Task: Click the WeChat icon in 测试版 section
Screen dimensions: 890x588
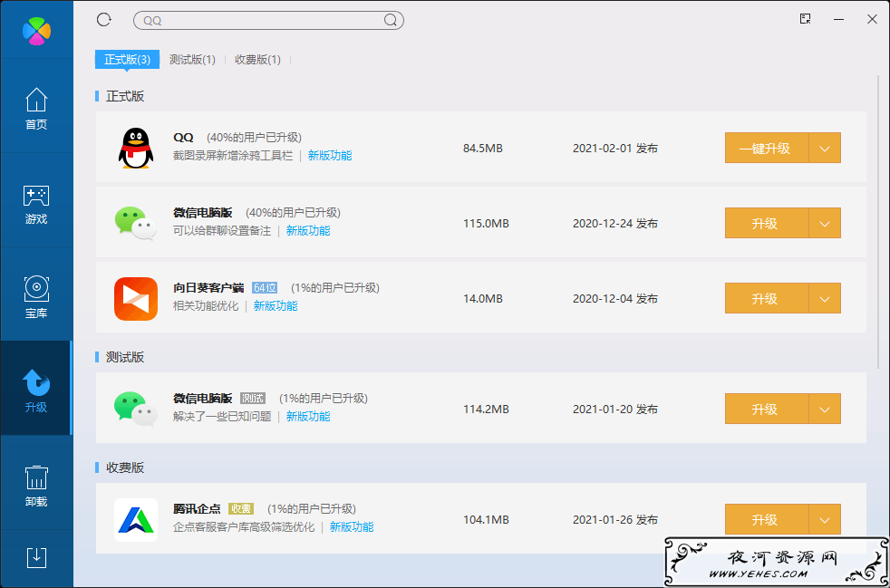Action: (136, 410)
